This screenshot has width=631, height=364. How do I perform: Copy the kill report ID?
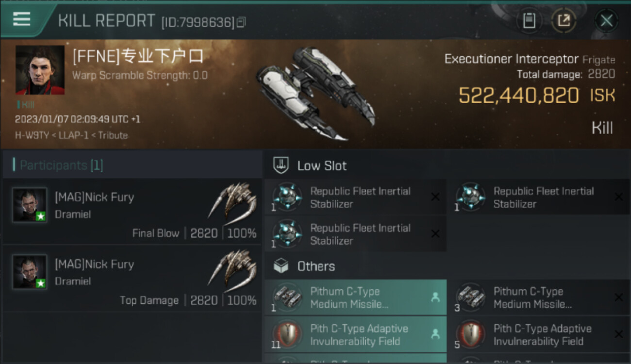coord(242,22)
